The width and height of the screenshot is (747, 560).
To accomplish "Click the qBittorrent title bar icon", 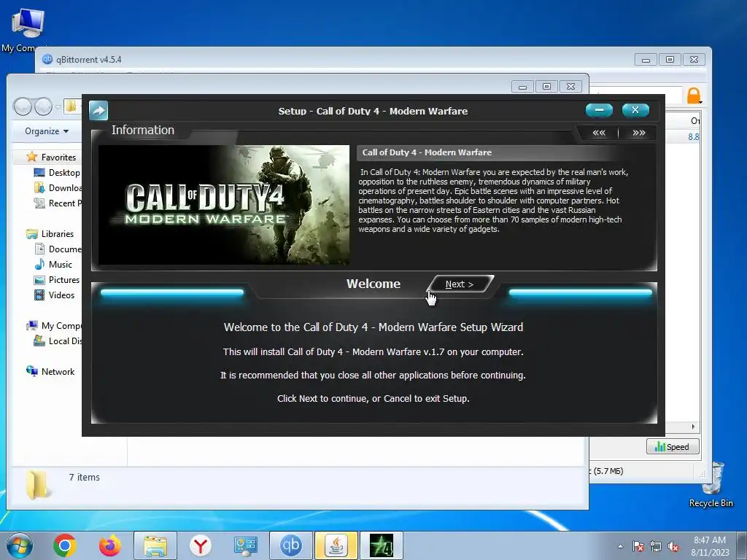I will (47, 60).
